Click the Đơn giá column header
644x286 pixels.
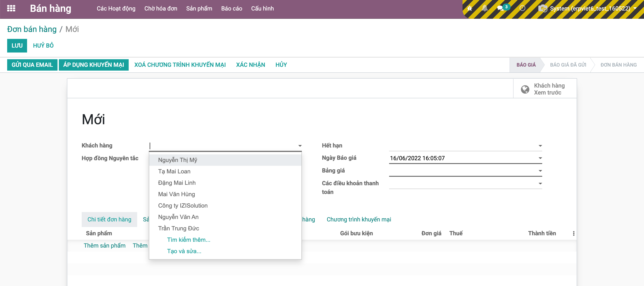[431, 233]
